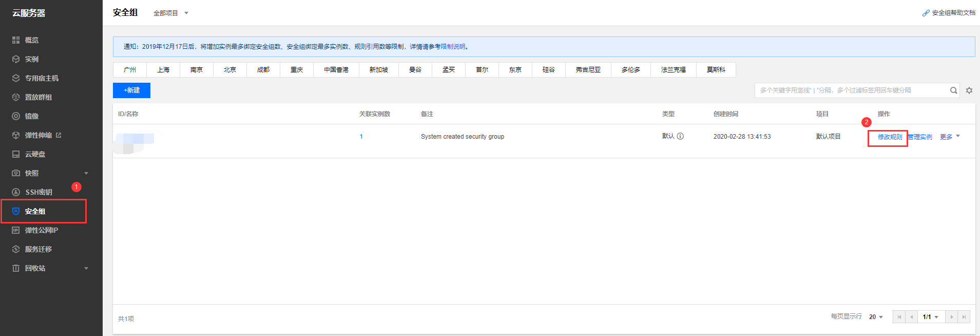The height and width of the screenshot is (336, 980).
Task: Select 安全组 in sidebar
Action: coord(35,211)
